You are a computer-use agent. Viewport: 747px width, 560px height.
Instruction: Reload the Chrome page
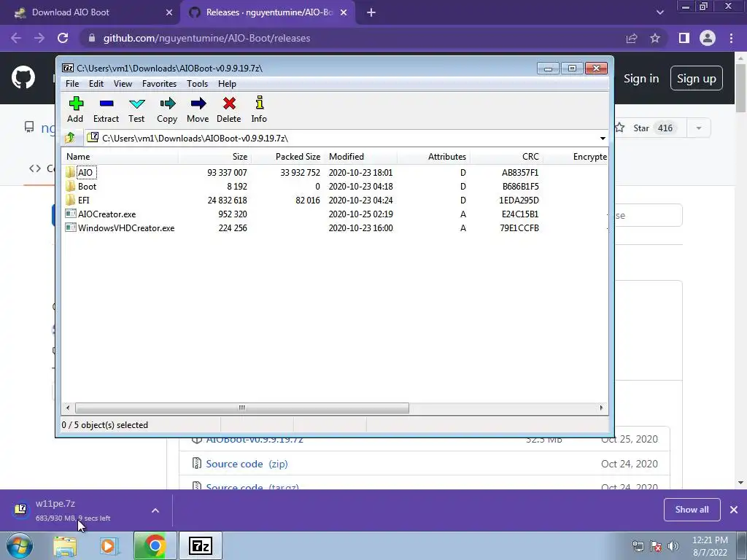coord(63,38)
